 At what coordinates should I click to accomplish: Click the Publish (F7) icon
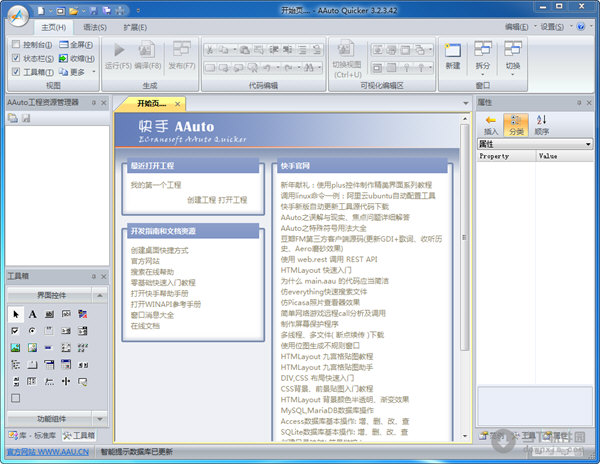182,50
